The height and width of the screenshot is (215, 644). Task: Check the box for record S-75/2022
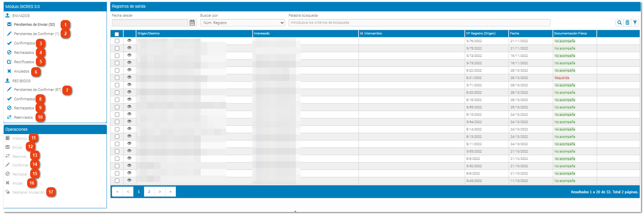(117, 48)
